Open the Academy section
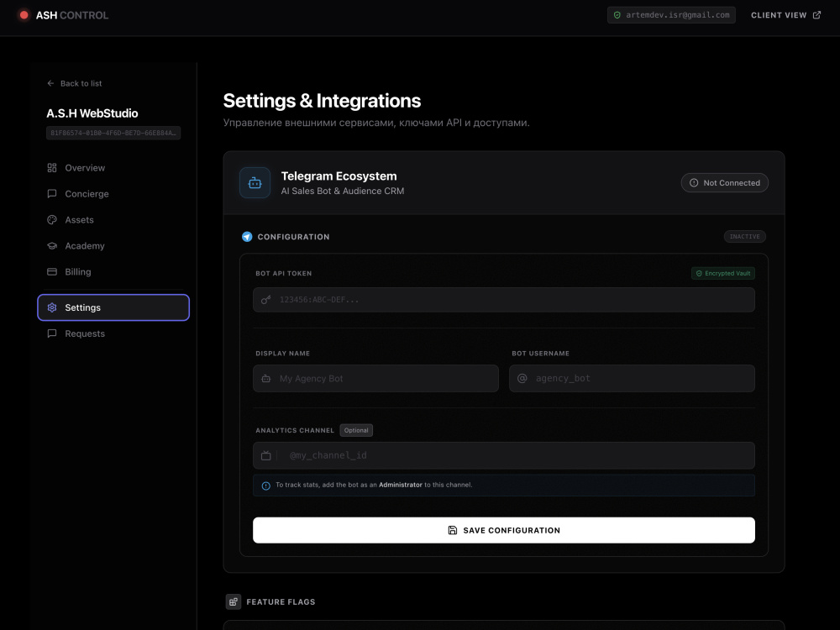This screenshot has height=630, width=840. coord(113,246)
